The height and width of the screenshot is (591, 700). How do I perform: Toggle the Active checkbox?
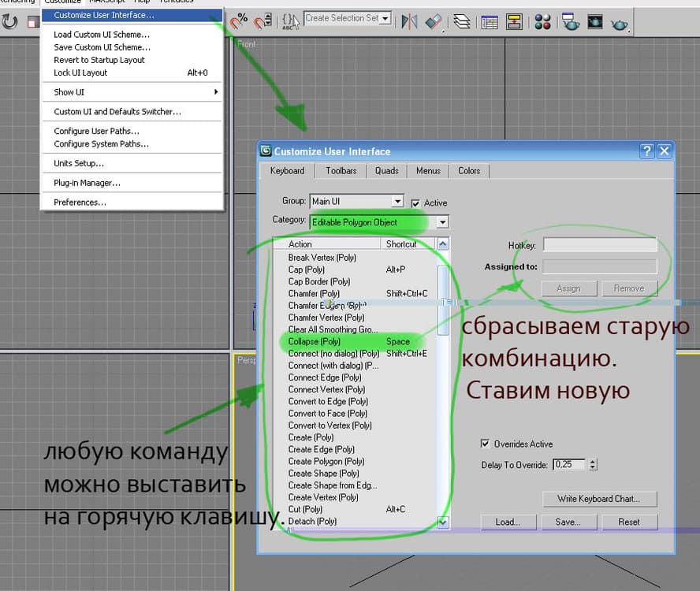(415, 203)
